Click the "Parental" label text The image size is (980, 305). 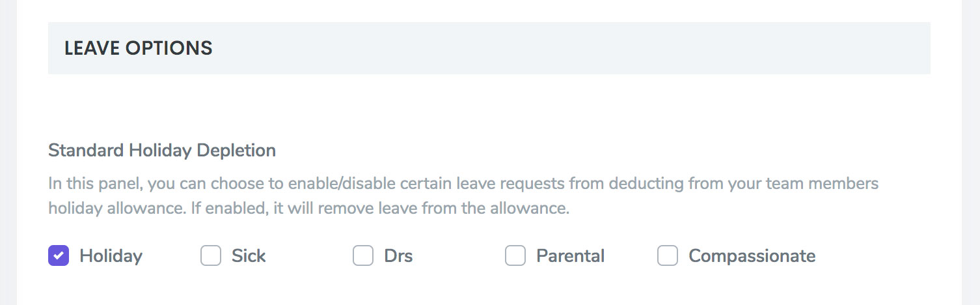coord(570,256)
